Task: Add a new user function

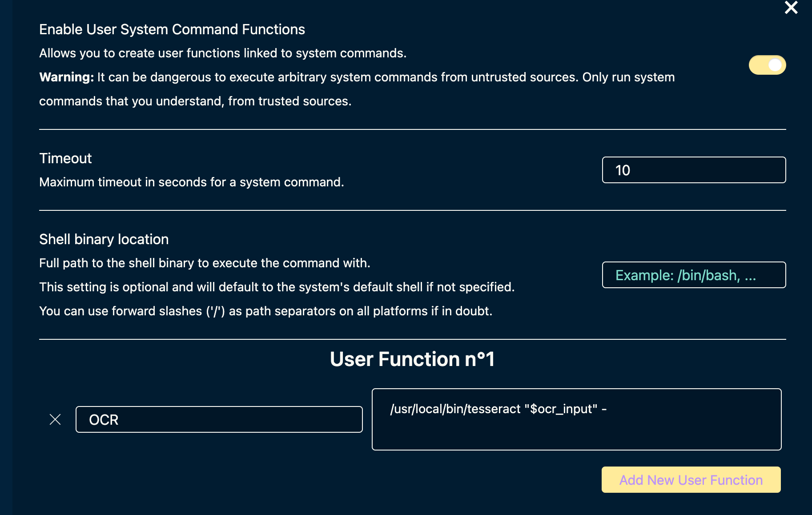Action: (x=691, y=480)
